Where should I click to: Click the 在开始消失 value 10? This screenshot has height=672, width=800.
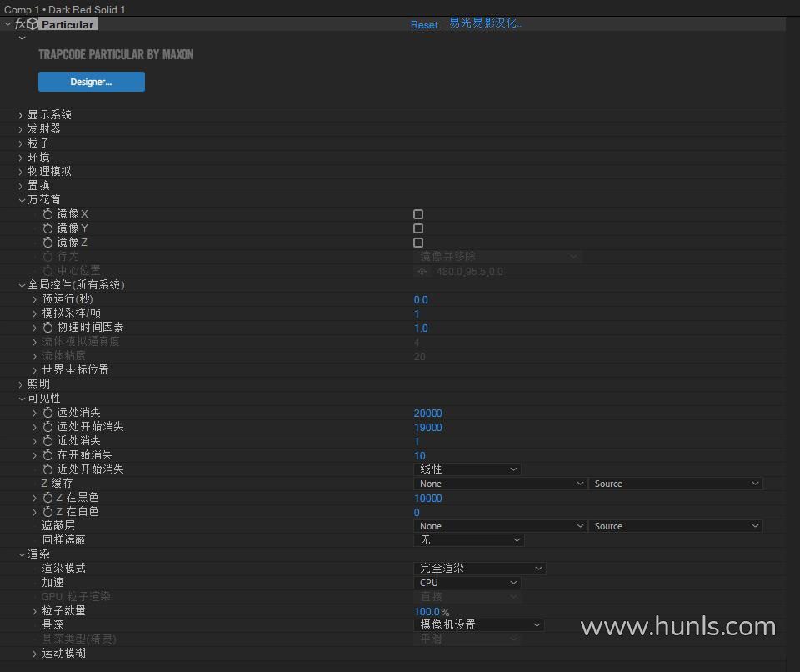420,455
